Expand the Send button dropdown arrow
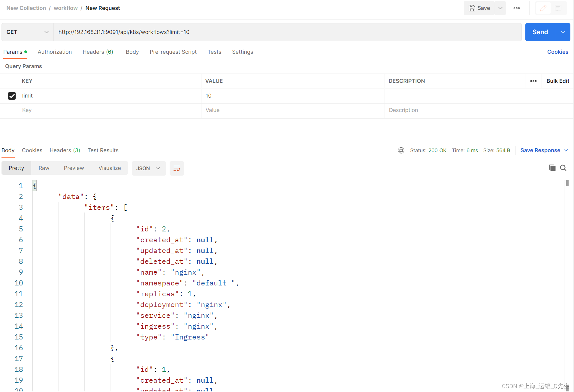Screen dimensions: 574x392 tap(563, 32)
